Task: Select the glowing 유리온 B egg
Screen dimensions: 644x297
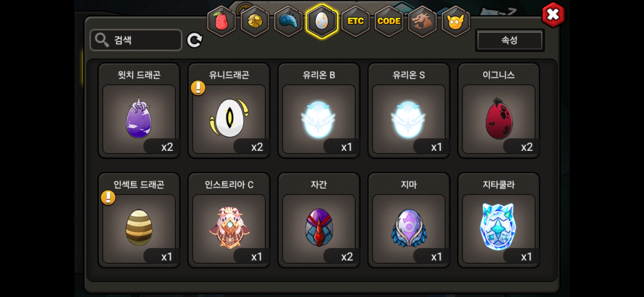Action: (x=319, y=111)
